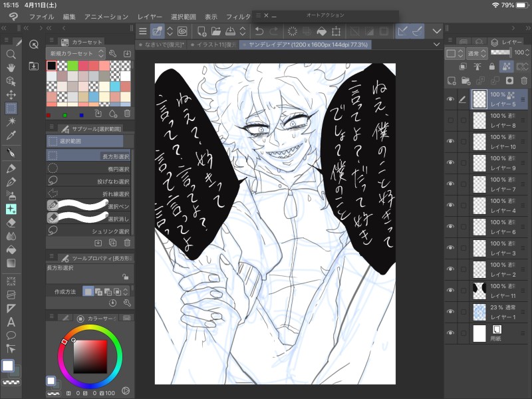Open the main hamburger menu in command bar
Screen dimensions: 532x399
click(x=143, y=31)
